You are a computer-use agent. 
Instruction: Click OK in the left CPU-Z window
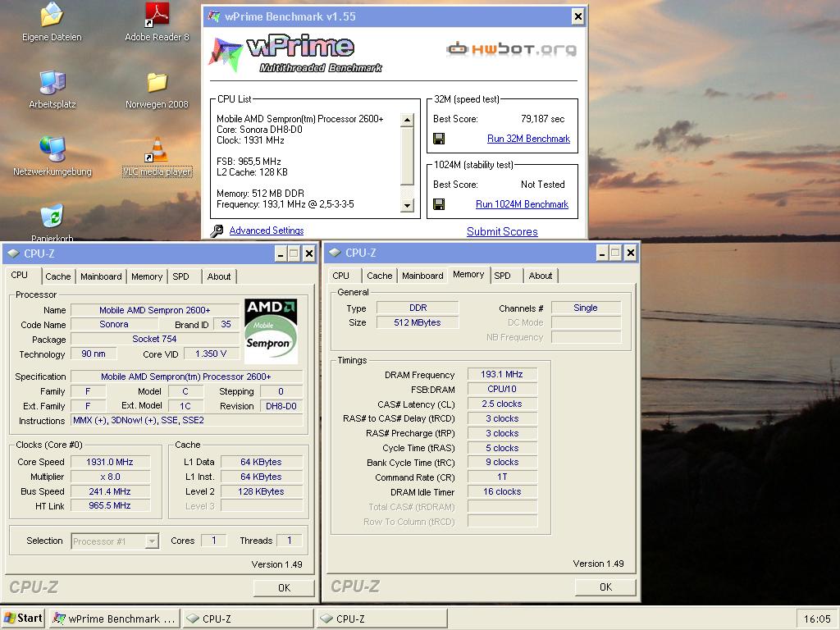tap(284, 587)
